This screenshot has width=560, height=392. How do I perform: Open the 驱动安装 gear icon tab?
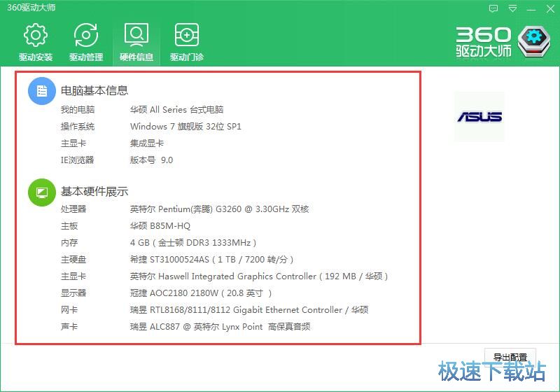36,42
